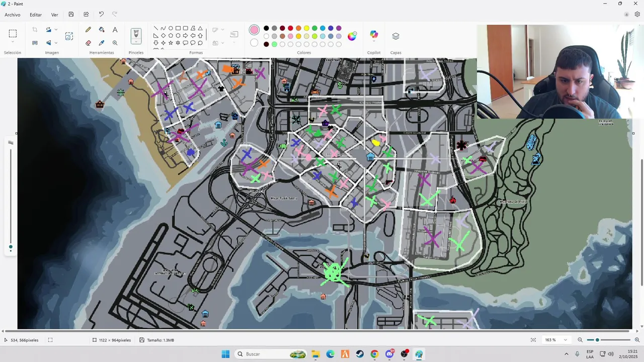Screen dimensions: 644x362
Task: Open File Explorer from taskbar
Action: coord(315,354)
